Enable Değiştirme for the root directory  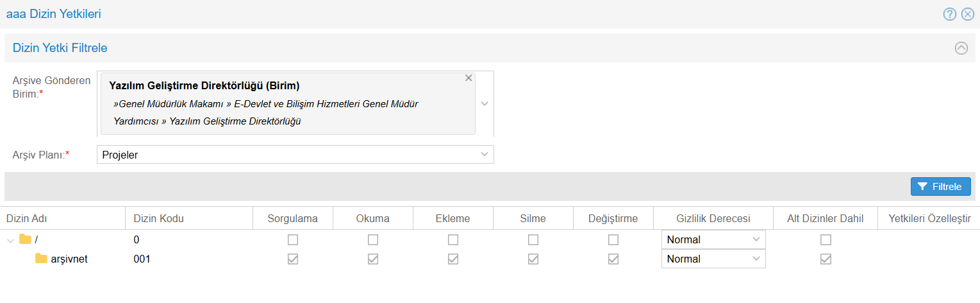coord(613,240)
